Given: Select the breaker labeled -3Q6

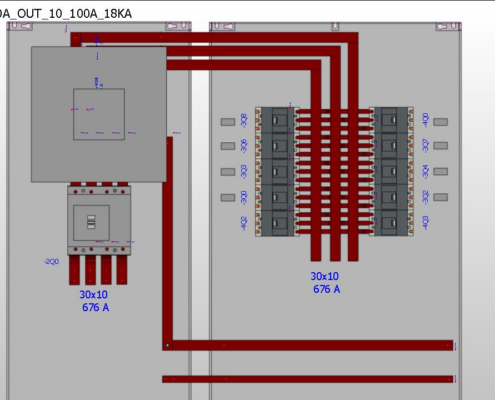Looking at the screenshot, I should point(277,146).
